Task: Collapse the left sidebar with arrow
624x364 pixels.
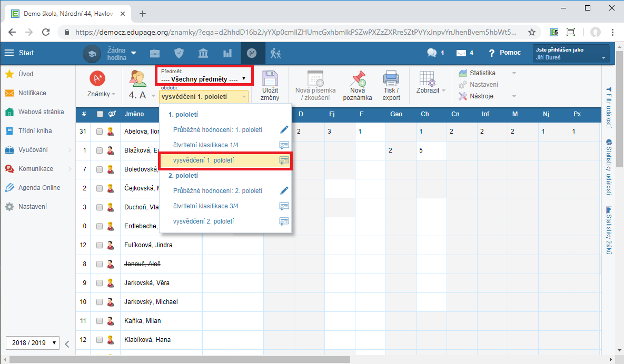Action: pos(67,344)
